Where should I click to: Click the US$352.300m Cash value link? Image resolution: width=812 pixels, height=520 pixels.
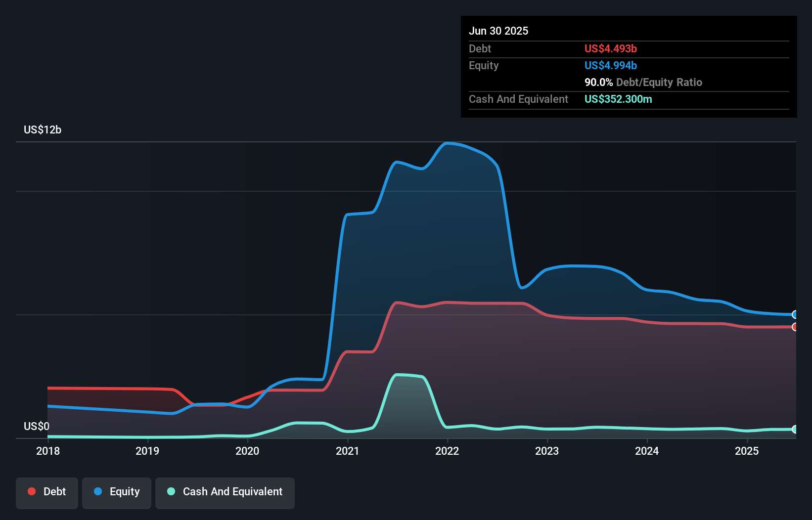click(618, 99)
